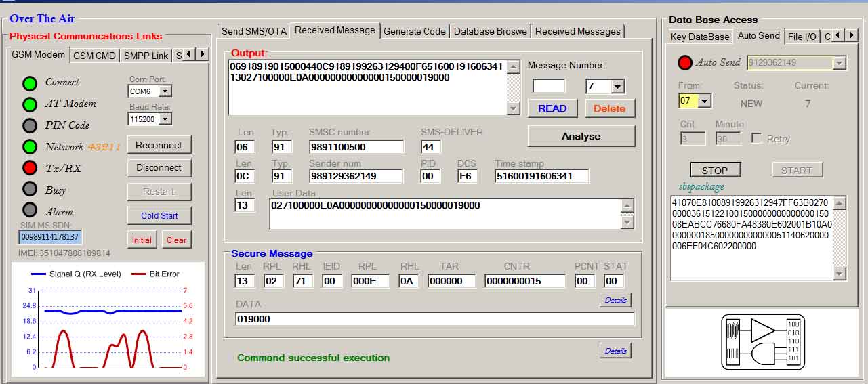Click the Sender num field
868x384 pixels.
pos(356,176)
